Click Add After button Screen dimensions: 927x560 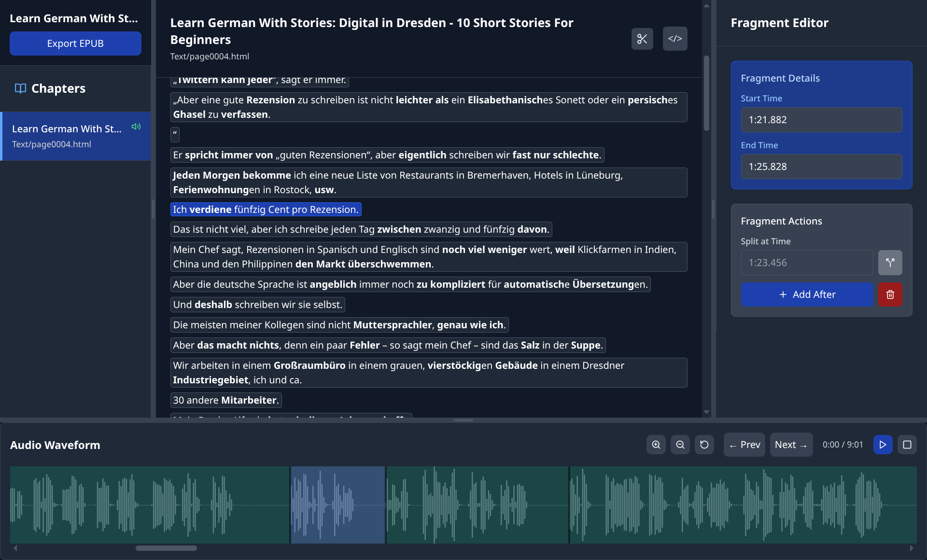(807, 294)
